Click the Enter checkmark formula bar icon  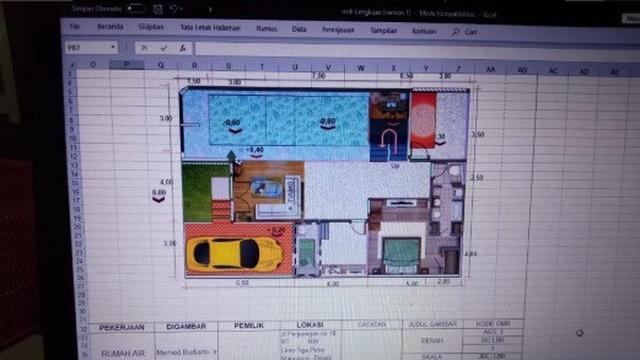click(164, 48)
